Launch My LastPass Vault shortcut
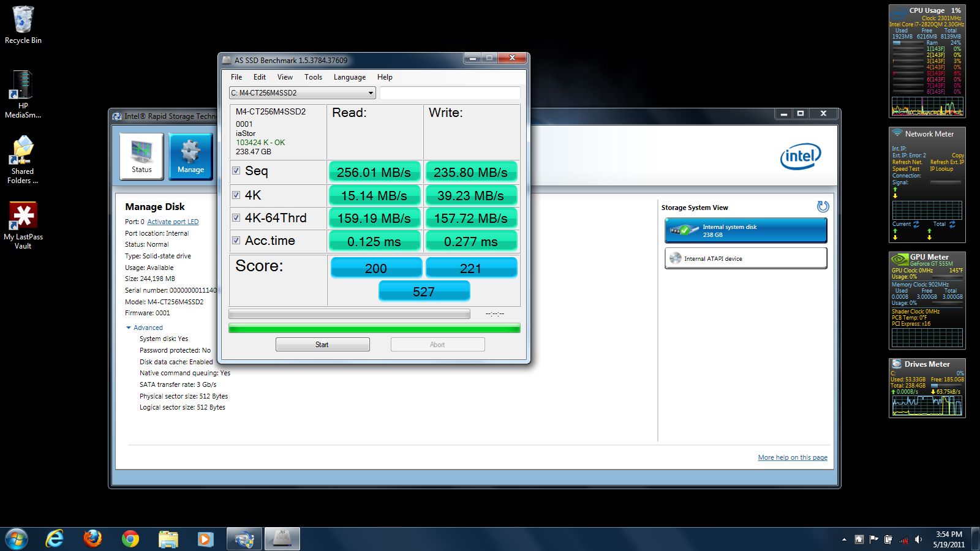The image size is (980, 551). tap(23, 225)
